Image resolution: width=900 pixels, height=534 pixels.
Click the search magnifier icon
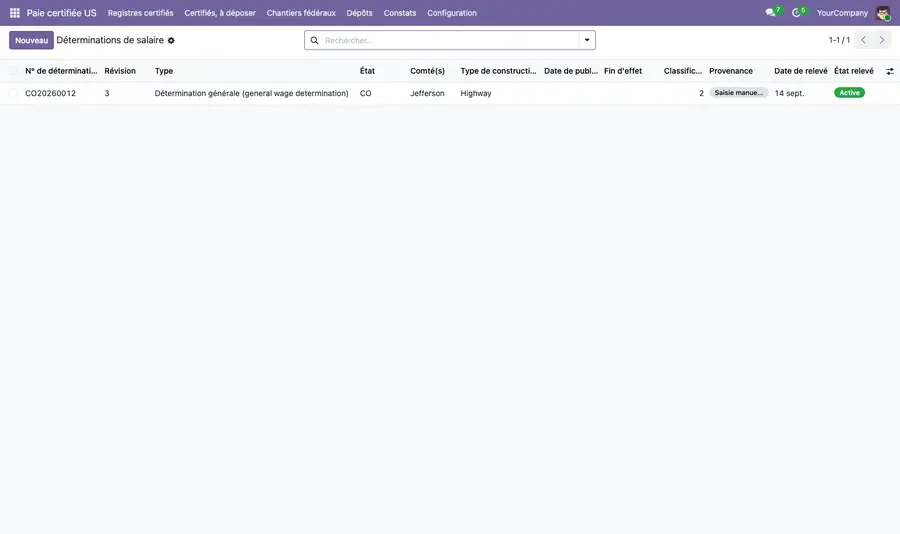[315, 40]
